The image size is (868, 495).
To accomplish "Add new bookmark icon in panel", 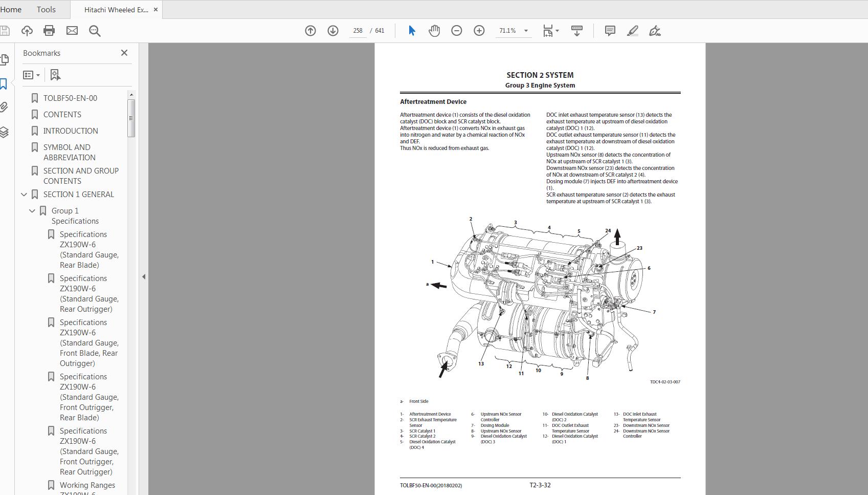I will [56, 75].
